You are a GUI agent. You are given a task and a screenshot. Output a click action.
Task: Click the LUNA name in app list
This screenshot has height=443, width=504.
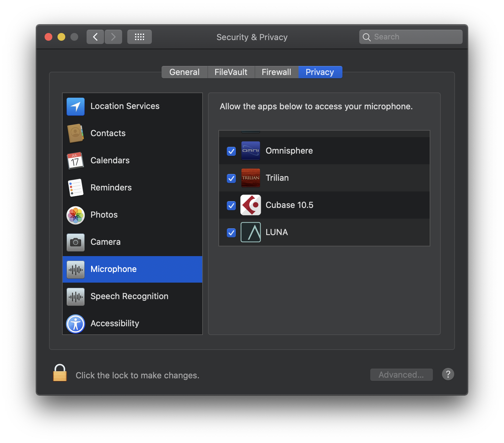277,232
